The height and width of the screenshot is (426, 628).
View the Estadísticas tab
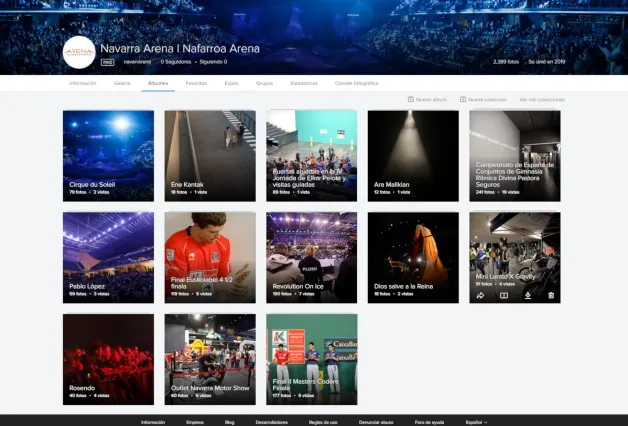coord(304,83)
